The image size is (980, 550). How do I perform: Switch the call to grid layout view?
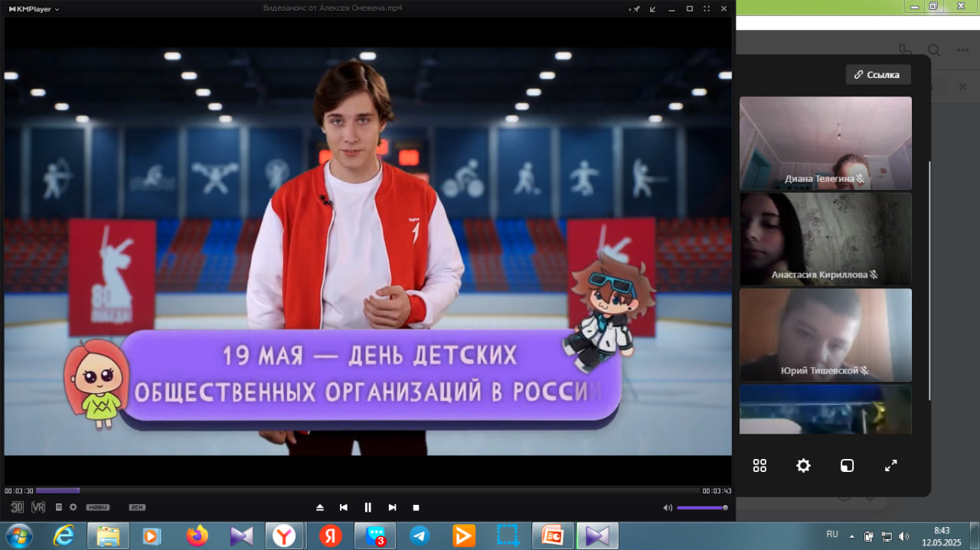[x=759, y=466]
